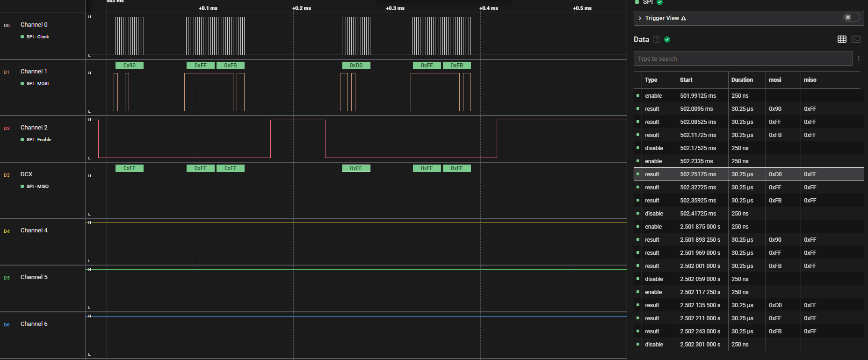Open the Data help question-mark icon

tap(657, 39)
